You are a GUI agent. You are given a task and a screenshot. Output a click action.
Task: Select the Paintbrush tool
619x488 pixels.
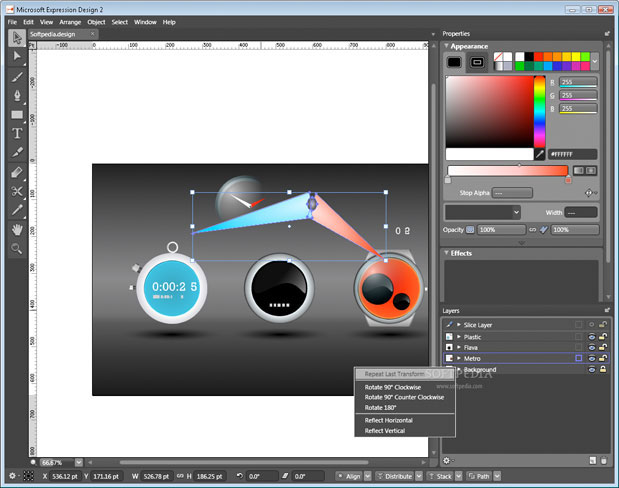pos(17,76)
